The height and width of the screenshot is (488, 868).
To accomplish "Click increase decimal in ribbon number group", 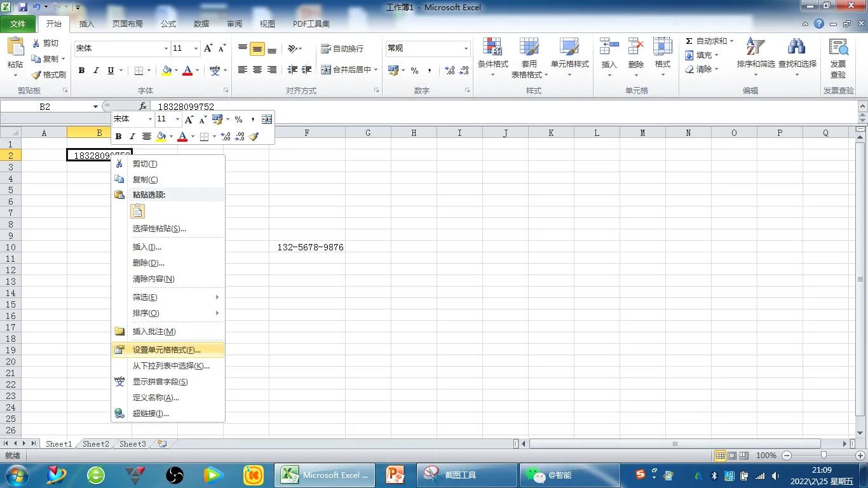I will pyautogui.click(x=449, y=70).
